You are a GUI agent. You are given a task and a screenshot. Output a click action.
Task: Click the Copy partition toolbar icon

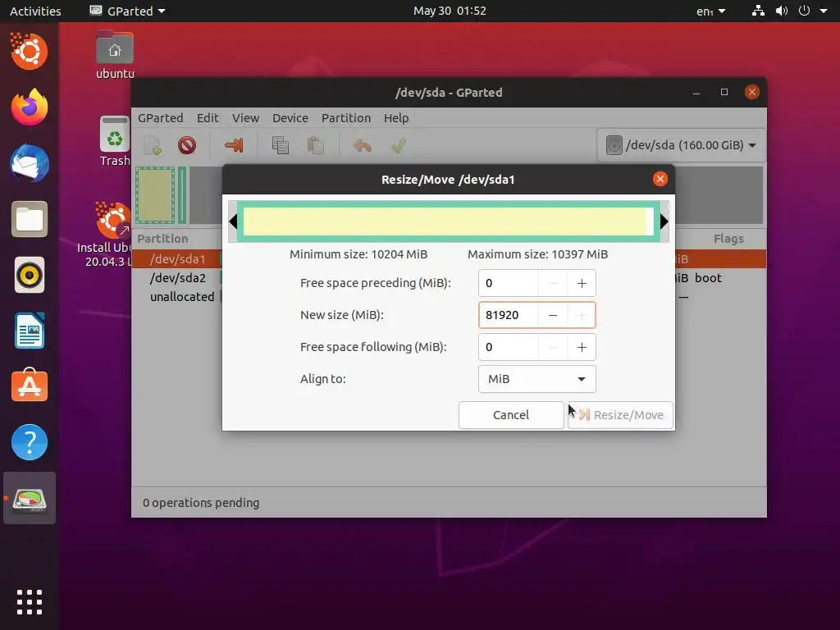(281, 145)
